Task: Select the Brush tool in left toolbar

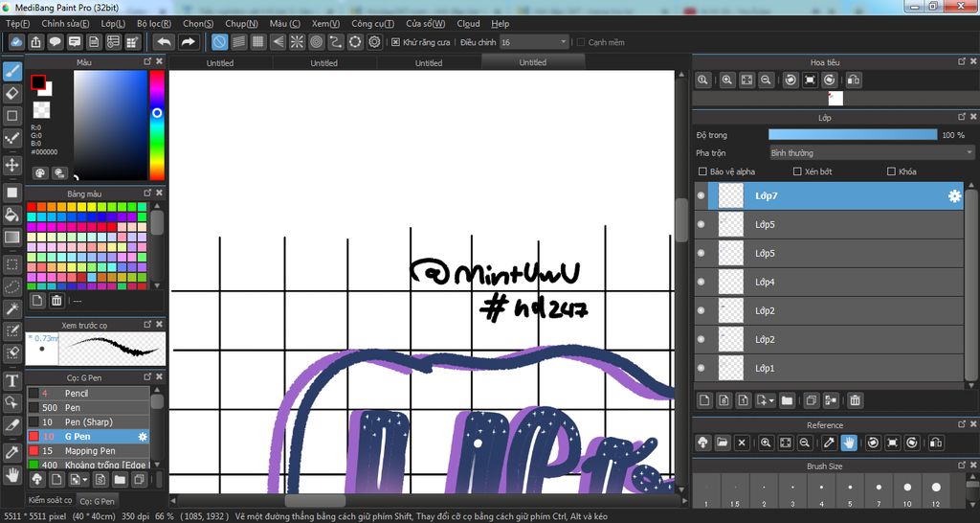Action: (x=11, y=71)
